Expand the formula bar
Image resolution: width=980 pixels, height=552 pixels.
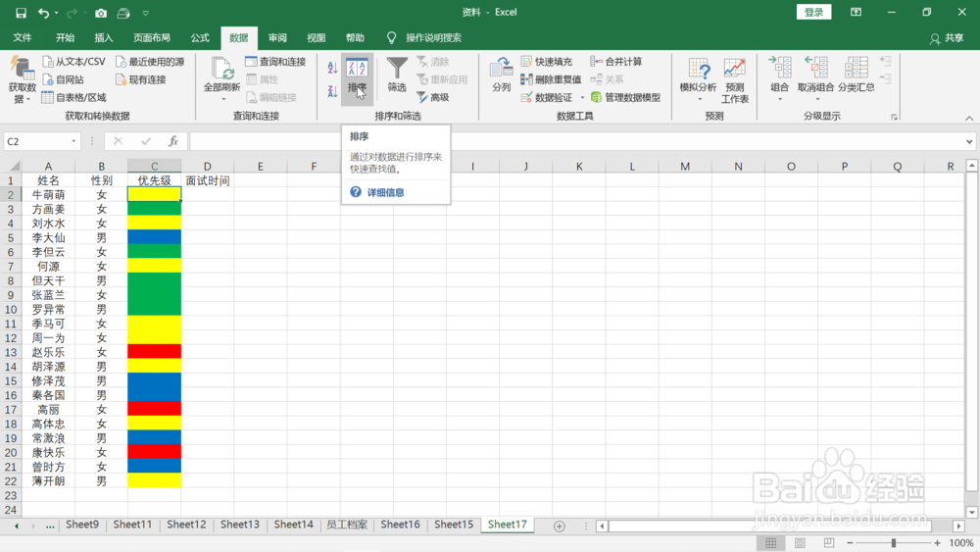pos(969,141)
